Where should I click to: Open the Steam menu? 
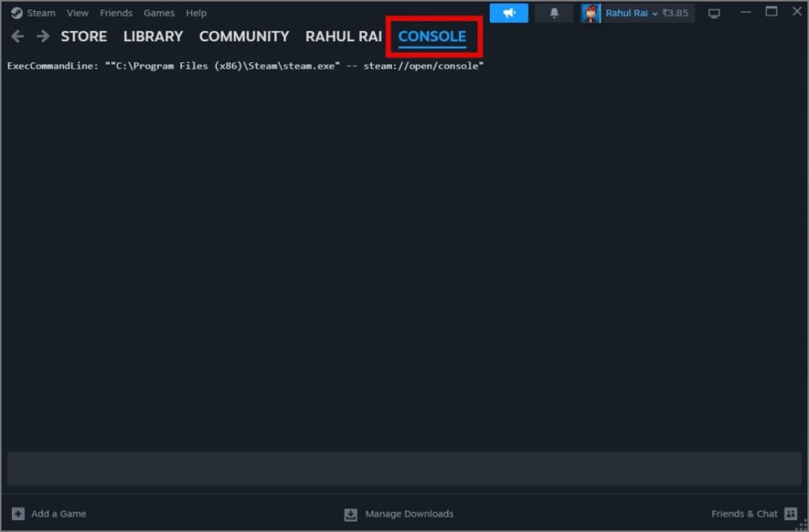pos(41,13)
